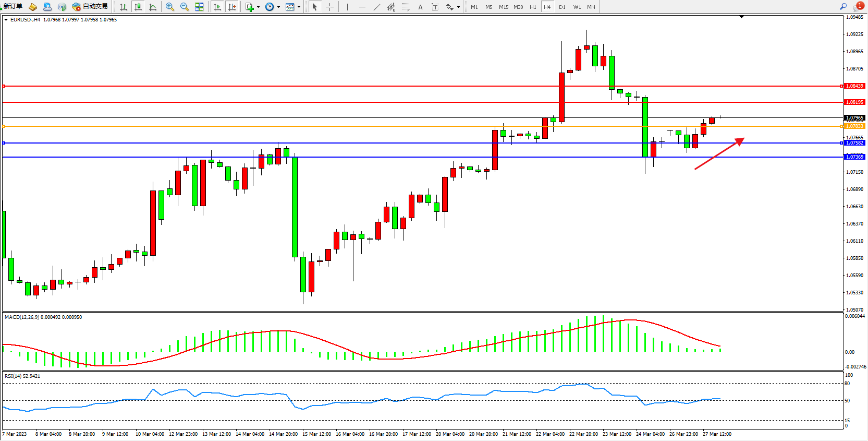Select the trendline drawing tool
Image resolution: width=868 pixels, height=441 pixels.
pos(376,7)
